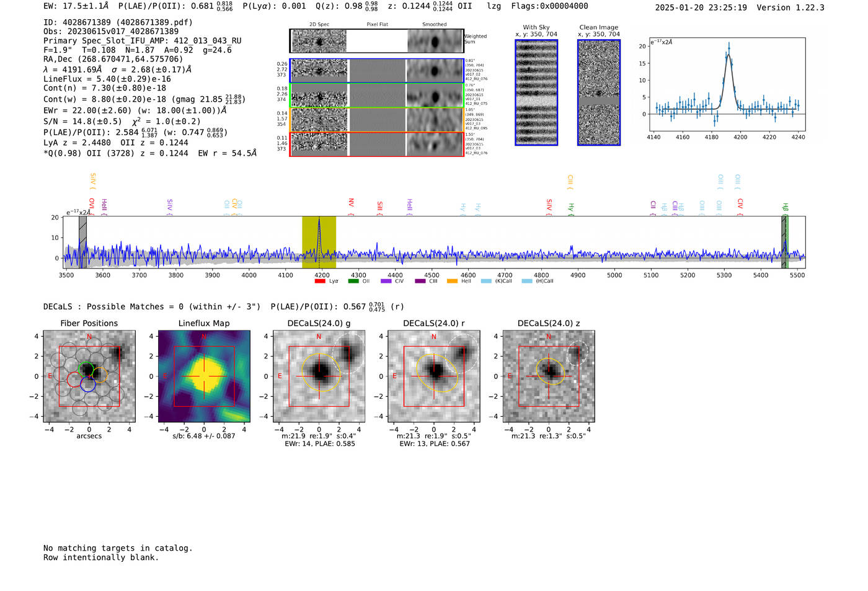Select the HeII orange legend swatch
Viewport: 868px width, 591px height.
[x=452, y=281]
